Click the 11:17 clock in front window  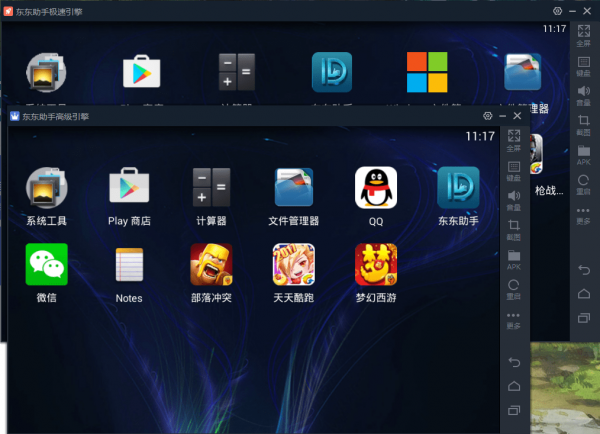click(x=480, y=136)
